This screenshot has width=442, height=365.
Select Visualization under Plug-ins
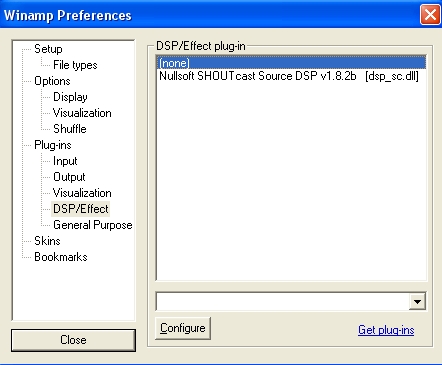point(82,193)
